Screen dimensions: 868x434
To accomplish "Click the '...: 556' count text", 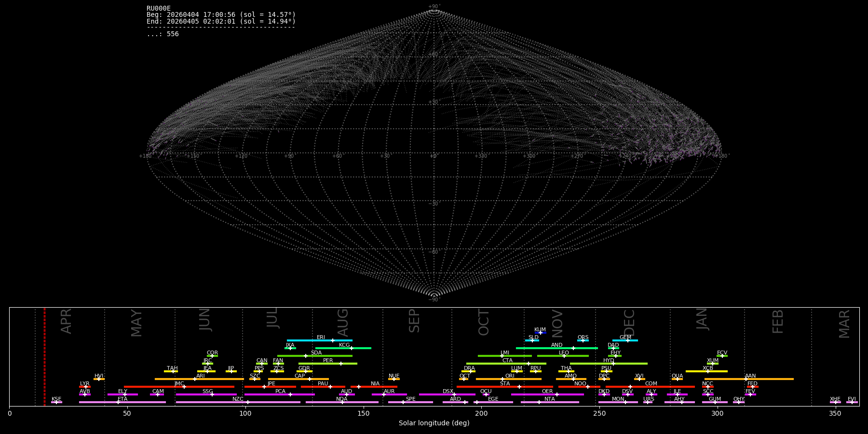I will [x=163, y=34].
